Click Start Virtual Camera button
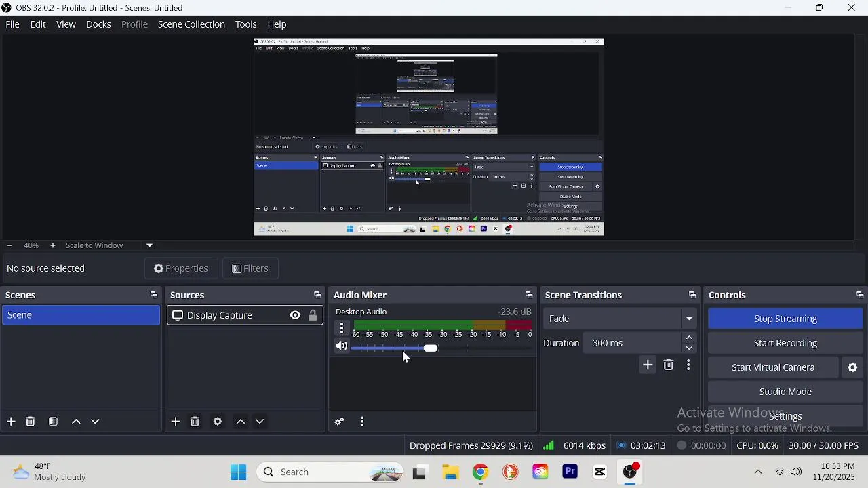Image resolution: width=868 pixels, height=488 pixels. (x=773, y=367)
